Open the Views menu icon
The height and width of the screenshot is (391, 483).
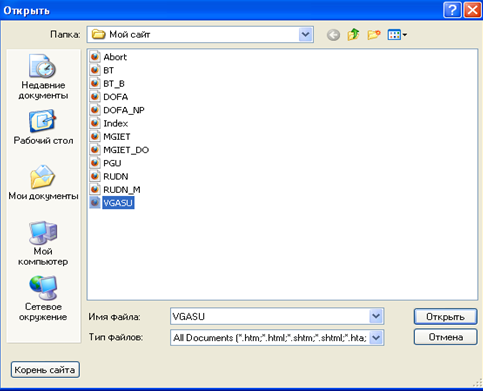397,35
